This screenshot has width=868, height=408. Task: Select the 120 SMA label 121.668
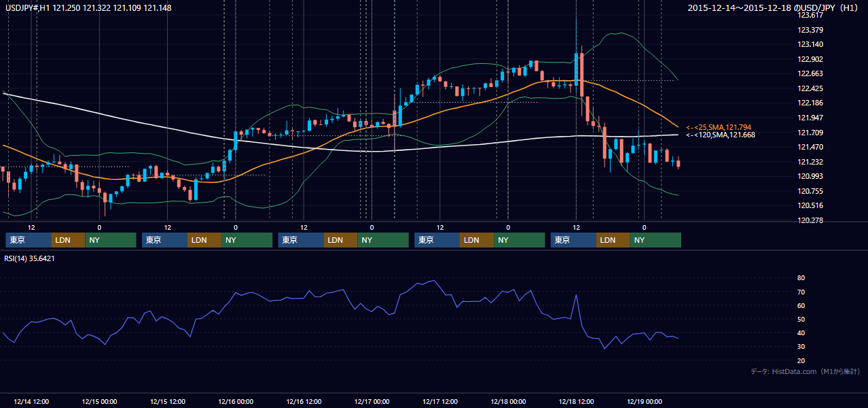click(x=720, y=135)
